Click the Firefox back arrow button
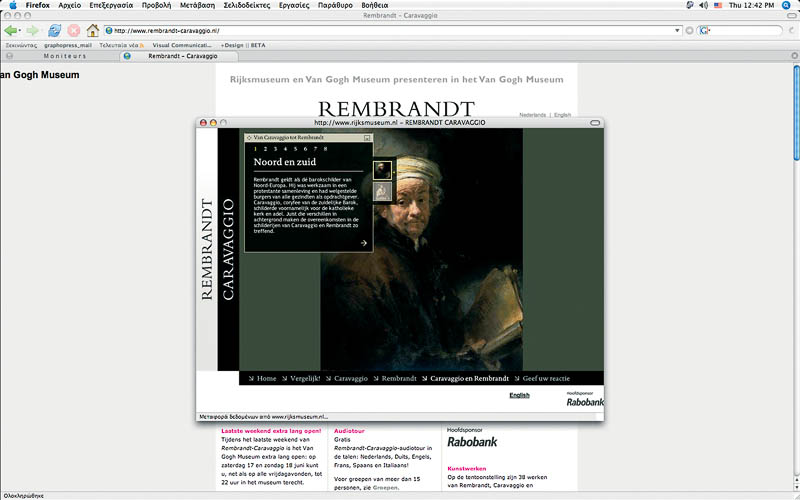Viewport: 800px width, 500px height. [10, 31]
